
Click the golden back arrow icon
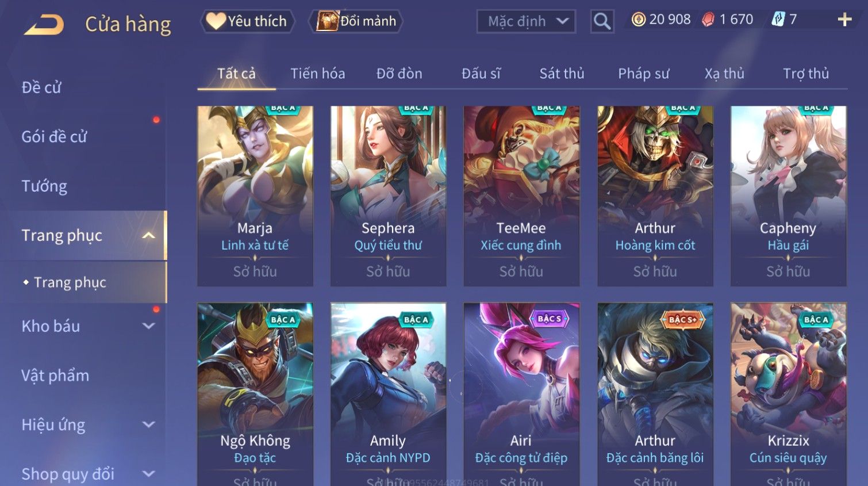[44, 25]
